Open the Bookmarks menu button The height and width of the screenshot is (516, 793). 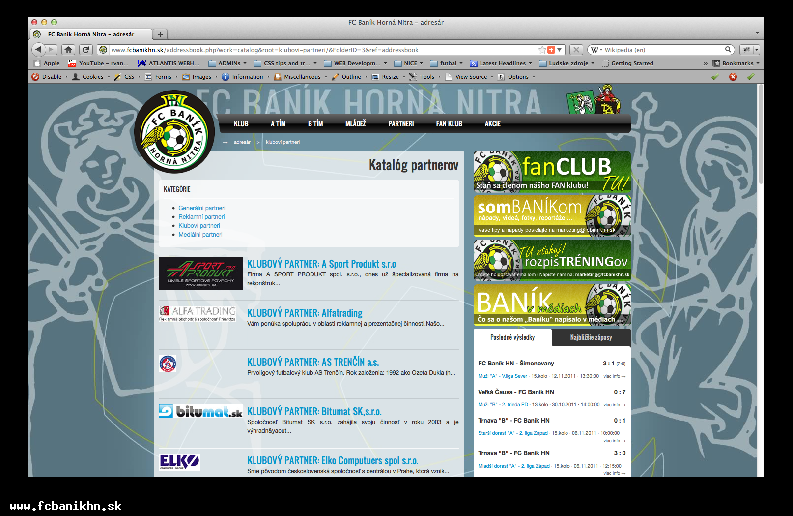[x=736, y=63]
